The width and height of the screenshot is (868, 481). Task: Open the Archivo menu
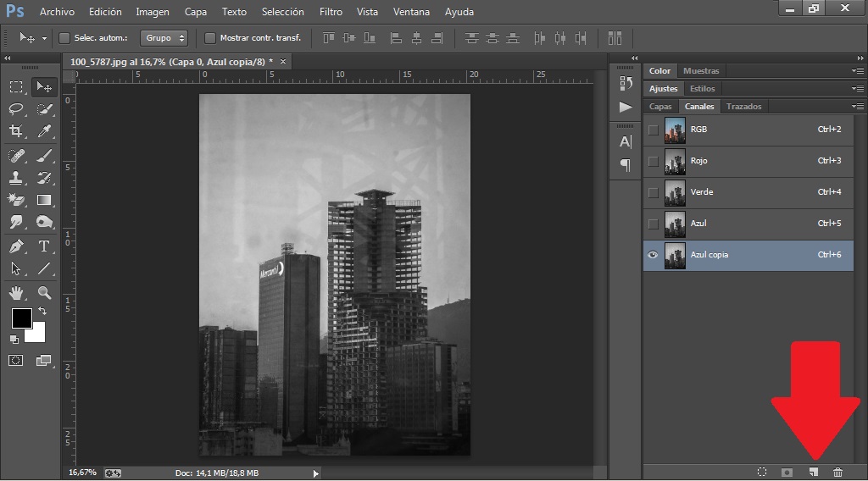(x=57, y=12)
